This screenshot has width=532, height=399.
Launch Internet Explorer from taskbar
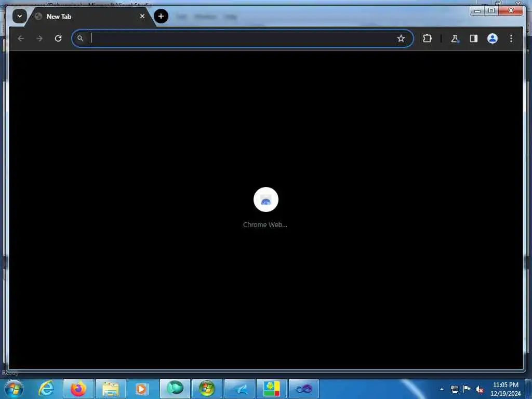[x=46, y=389]
